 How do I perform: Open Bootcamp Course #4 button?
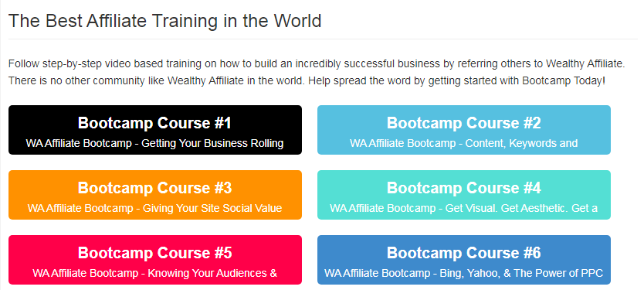click(x=464, y=195)
